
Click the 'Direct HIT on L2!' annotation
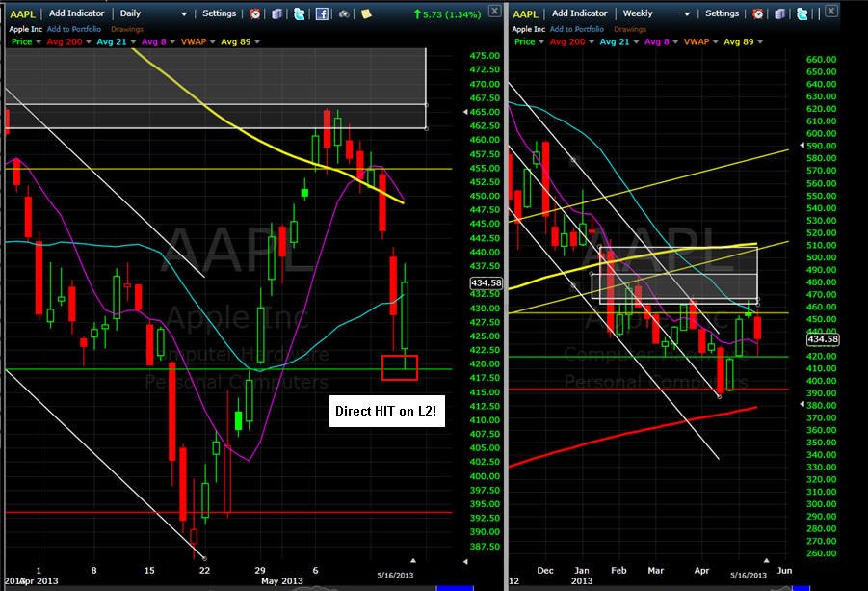(386, 411)
